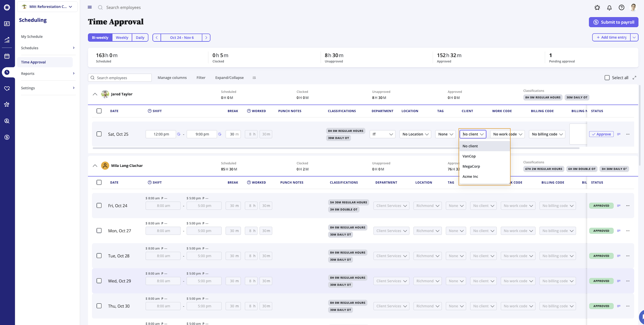This screenshot has width=644, height=325.
Task: Click the favorites star in top bar
Action: 597,8
